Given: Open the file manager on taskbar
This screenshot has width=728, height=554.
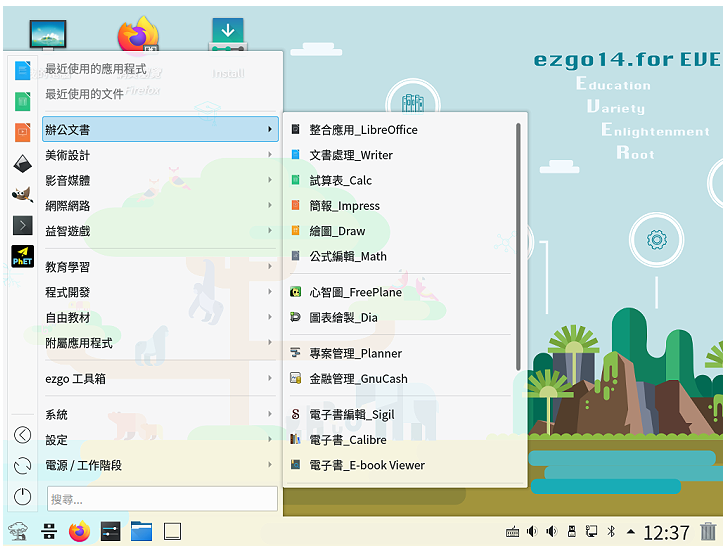Looking at the screenshot, I should pyautogui.click(x=141, y=532).
